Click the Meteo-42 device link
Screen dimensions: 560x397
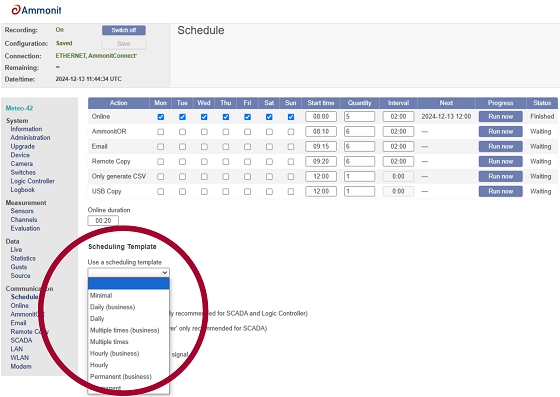19,108
